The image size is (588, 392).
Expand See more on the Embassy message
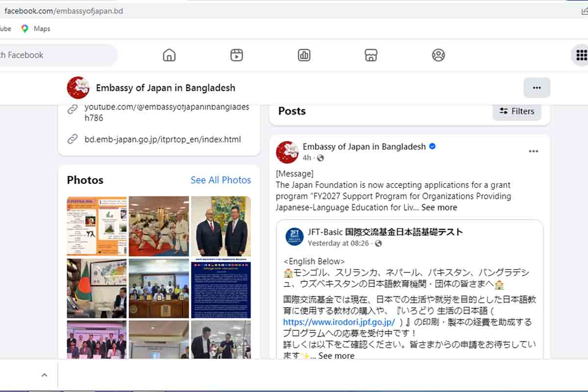pyautogui.click(x=439, y=207)
